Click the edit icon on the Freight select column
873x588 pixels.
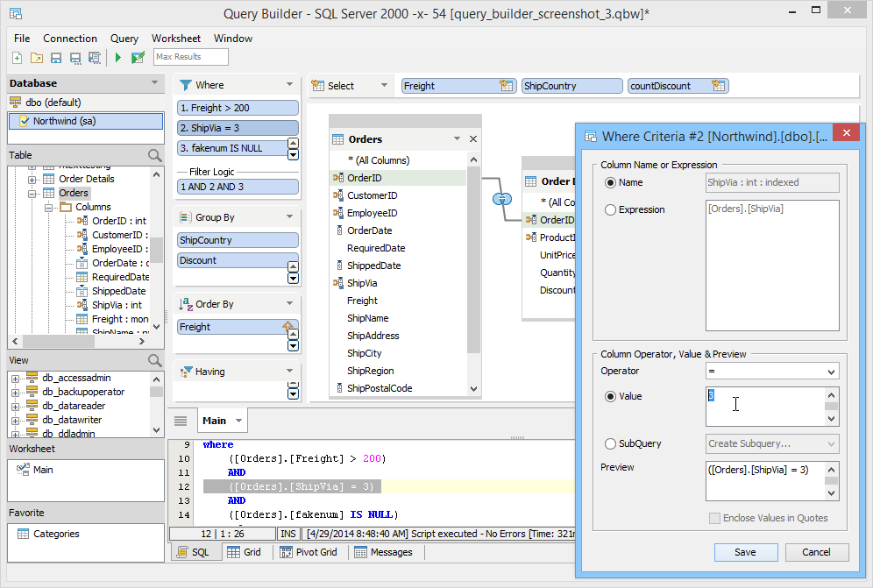pyautogui.click(x=506, y=85)
